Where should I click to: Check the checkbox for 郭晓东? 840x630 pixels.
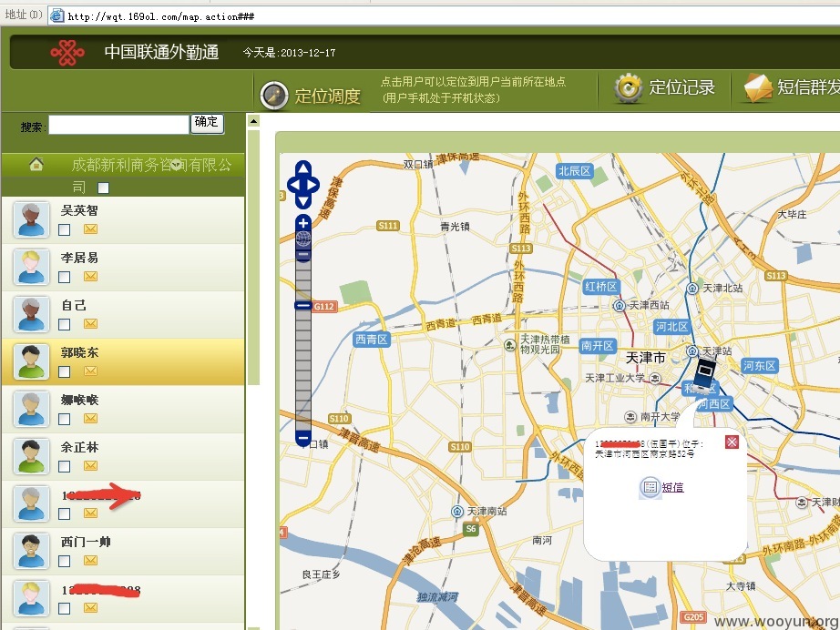coord(65,372)
